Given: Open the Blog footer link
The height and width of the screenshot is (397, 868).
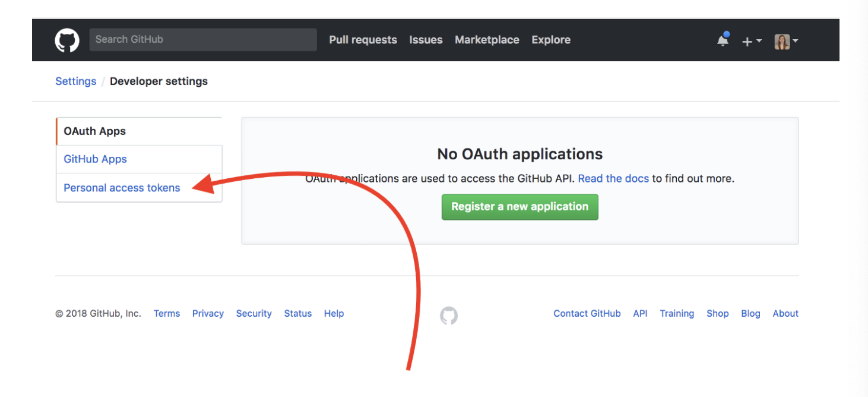Looking at the screenshot, I should (x=750, y=314).
